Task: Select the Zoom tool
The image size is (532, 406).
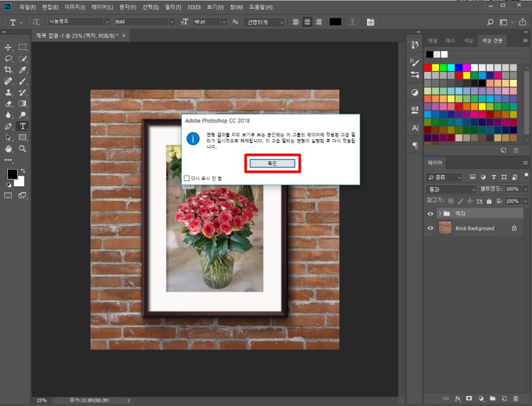Action: pyautogui.click(x=23, y=148)
